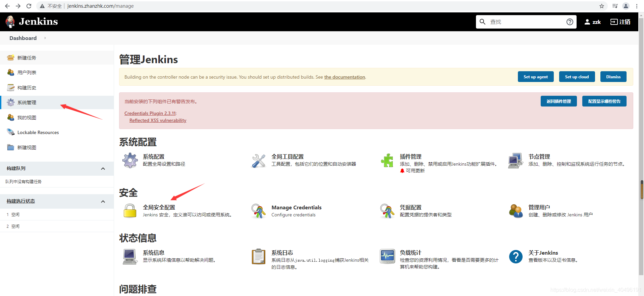Open Manage Credentials title link

coord(297,207)
